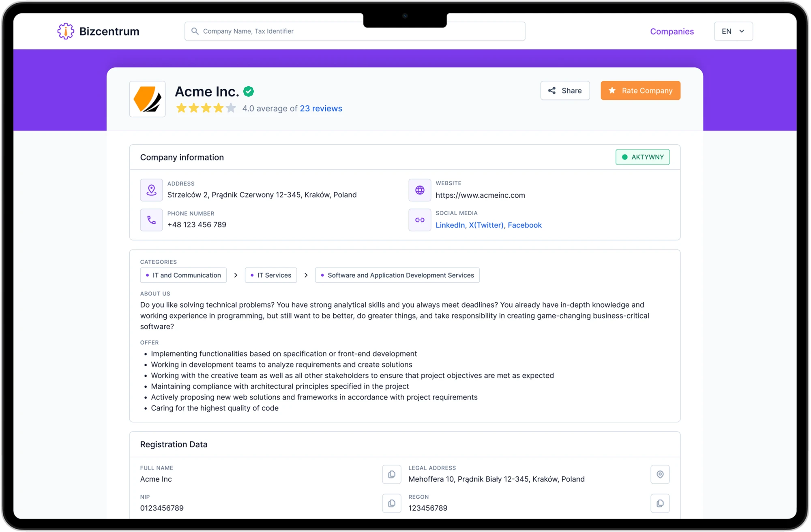Click the star rating row
811x532 pixels.
pos(206,108)
